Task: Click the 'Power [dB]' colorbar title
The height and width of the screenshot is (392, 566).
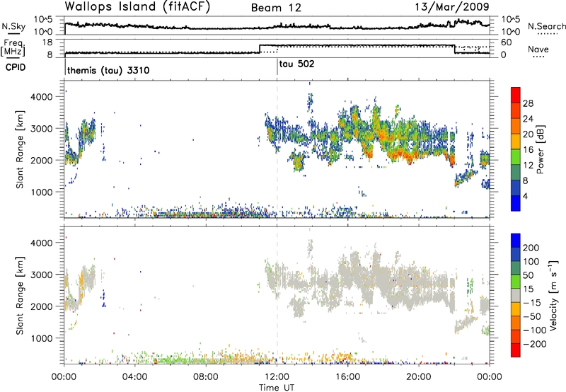Action: (x=540, y=149)
